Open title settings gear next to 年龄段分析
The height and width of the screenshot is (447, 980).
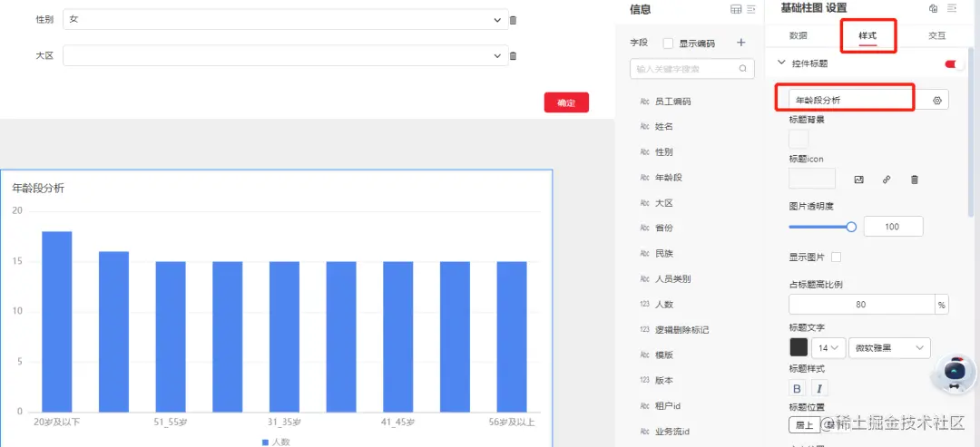[x=936, y=100]
